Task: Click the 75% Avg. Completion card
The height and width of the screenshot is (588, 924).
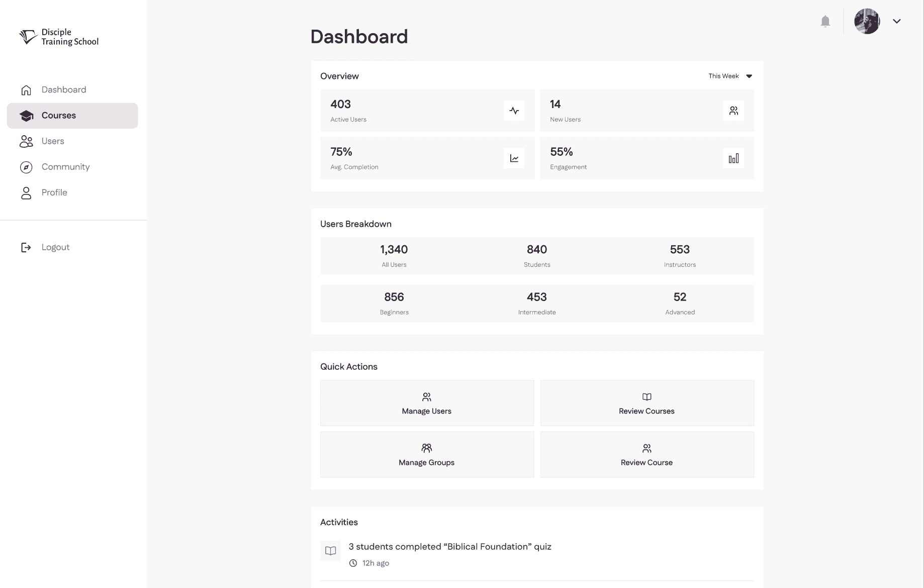Action: [x=427, y=158]
